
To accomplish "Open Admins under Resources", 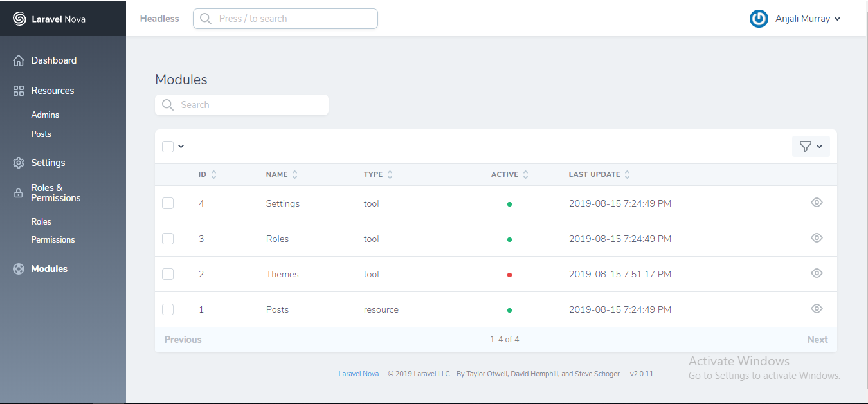I will (45, 115).
